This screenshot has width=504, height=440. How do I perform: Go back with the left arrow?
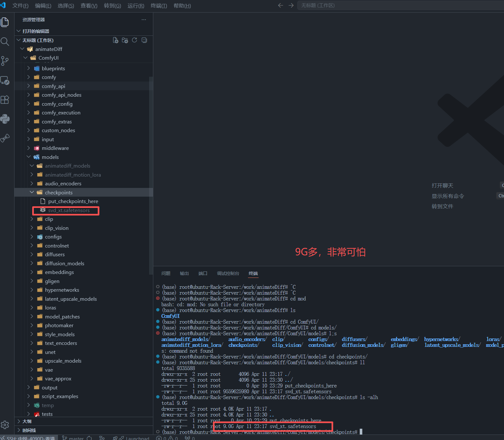[281, 5]
